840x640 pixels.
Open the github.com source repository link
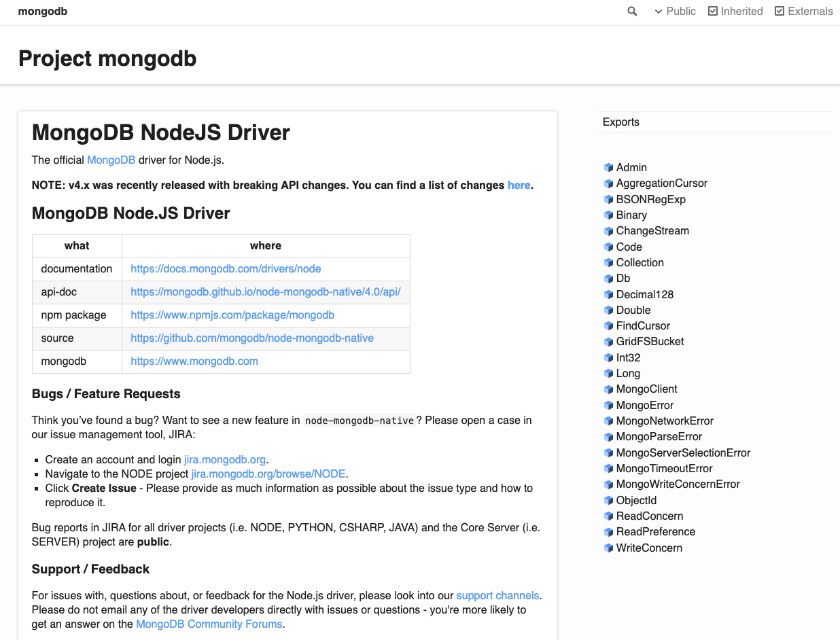252,338
